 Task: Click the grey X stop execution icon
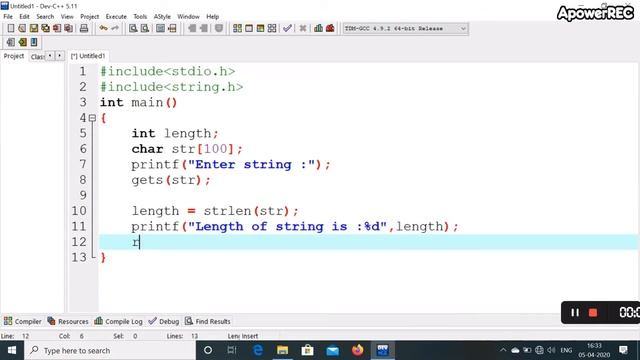tap(303, 28)
